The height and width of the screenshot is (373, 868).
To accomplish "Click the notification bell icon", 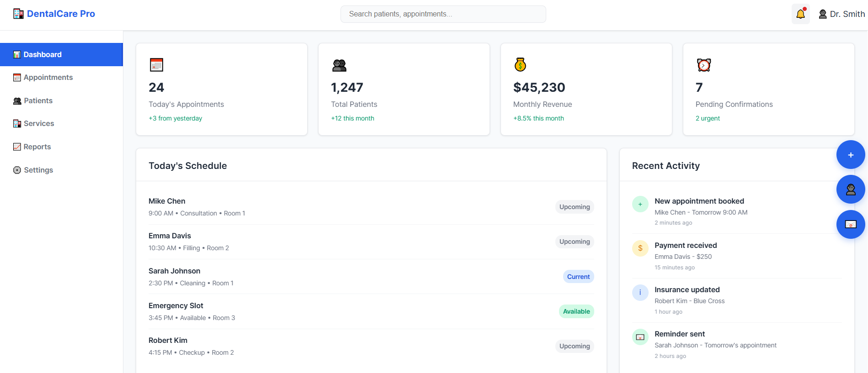I will point(800,14).
